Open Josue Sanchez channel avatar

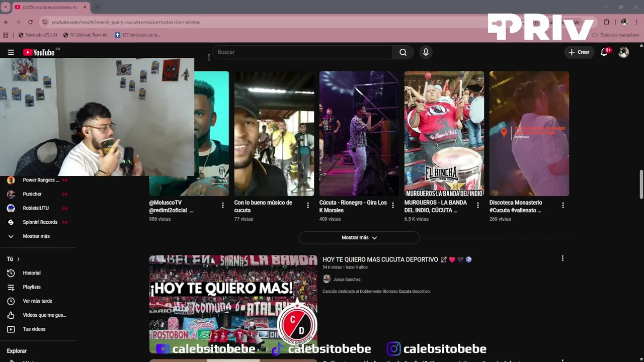327,279
